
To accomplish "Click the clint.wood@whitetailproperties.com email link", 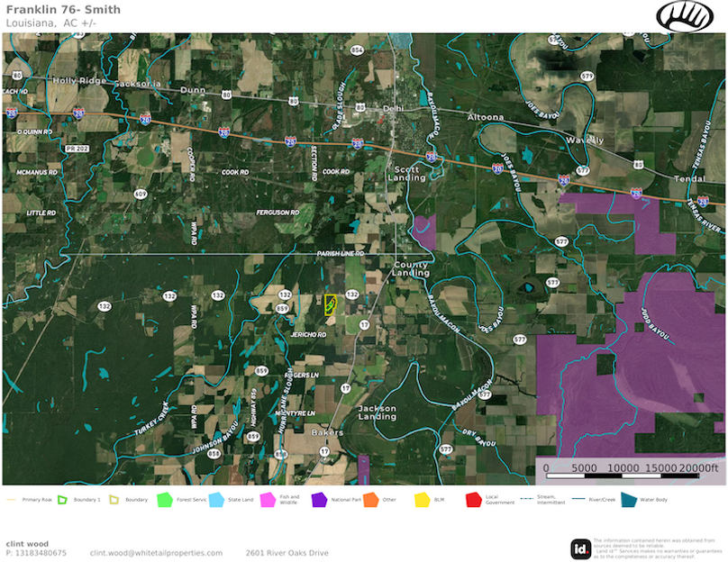I will coord(156,553).
